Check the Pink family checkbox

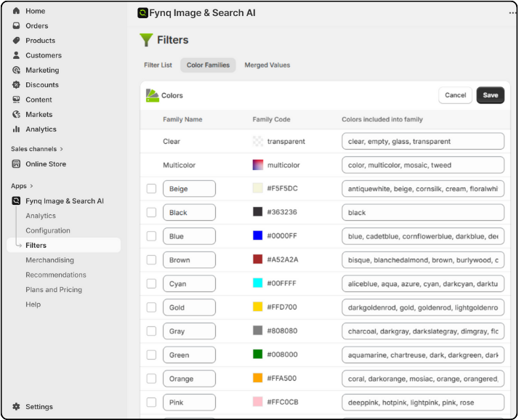click(x=151, y=403)
